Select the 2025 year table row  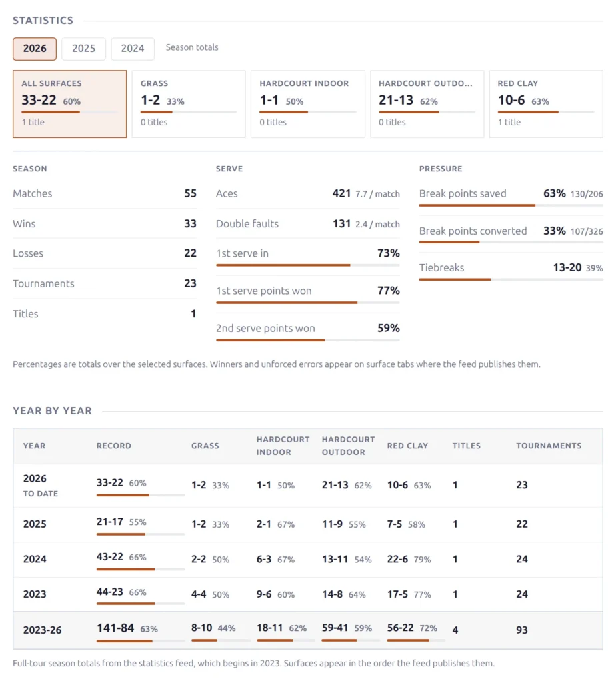308,524
